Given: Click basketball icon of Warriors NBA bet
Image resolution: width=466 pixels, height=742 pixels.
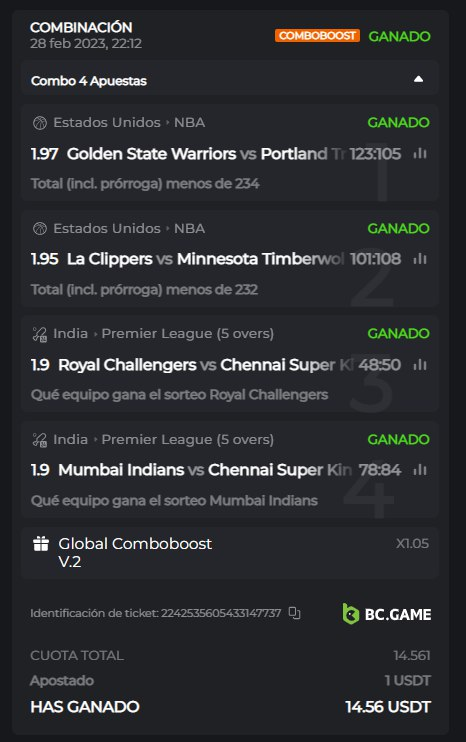Looking at the screenshot, I should pyautogui.click(x=40, y=123).
